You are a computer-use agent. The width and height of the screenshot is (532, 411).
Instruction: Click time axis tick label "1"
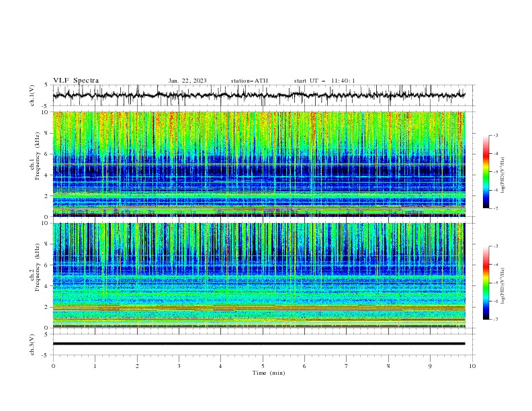pos(95,366)
